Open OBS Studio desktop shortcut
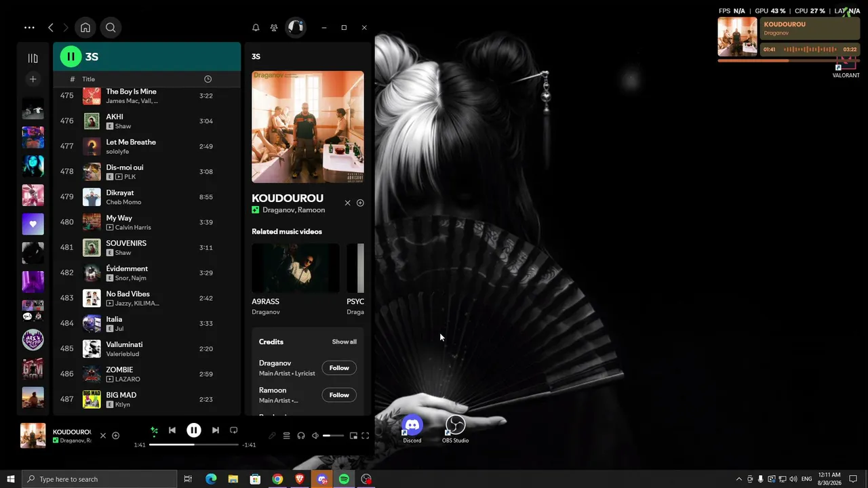Screen dimensions: 868x488 [455, 430]
